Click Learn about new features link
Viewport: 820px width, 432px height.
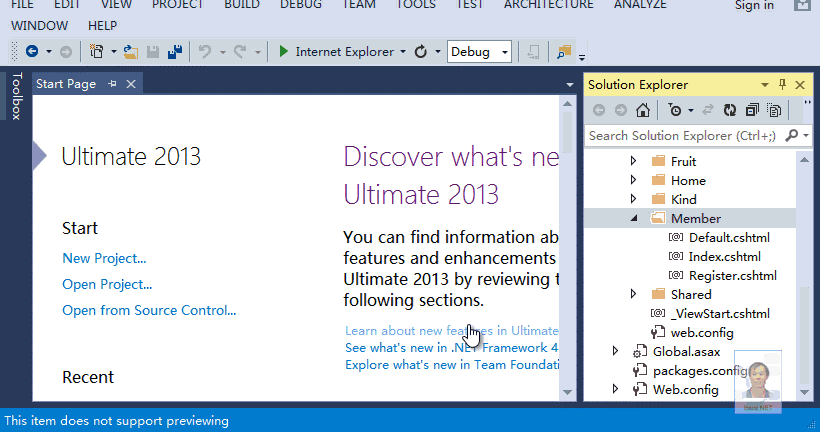click(x=451, y=331)
